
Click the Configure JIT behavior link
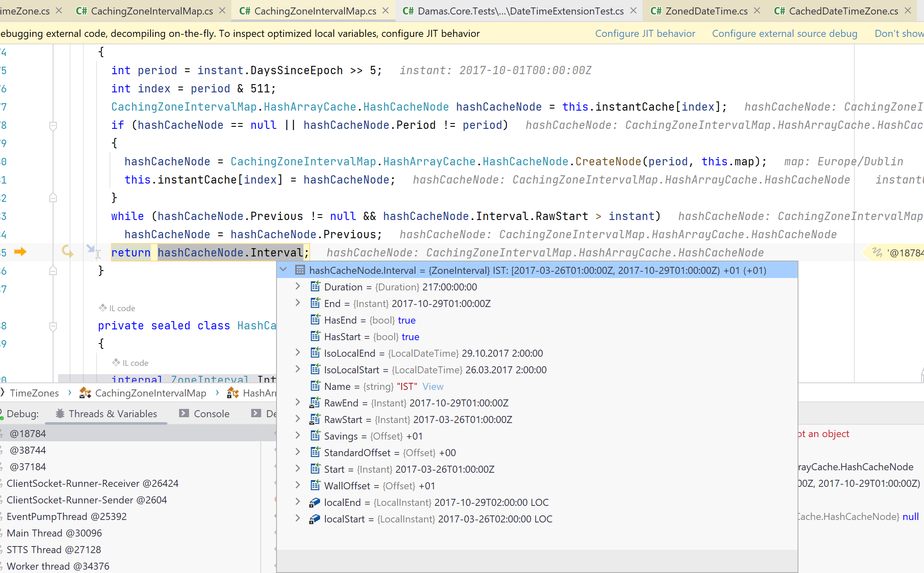click(x=645, y=33)
